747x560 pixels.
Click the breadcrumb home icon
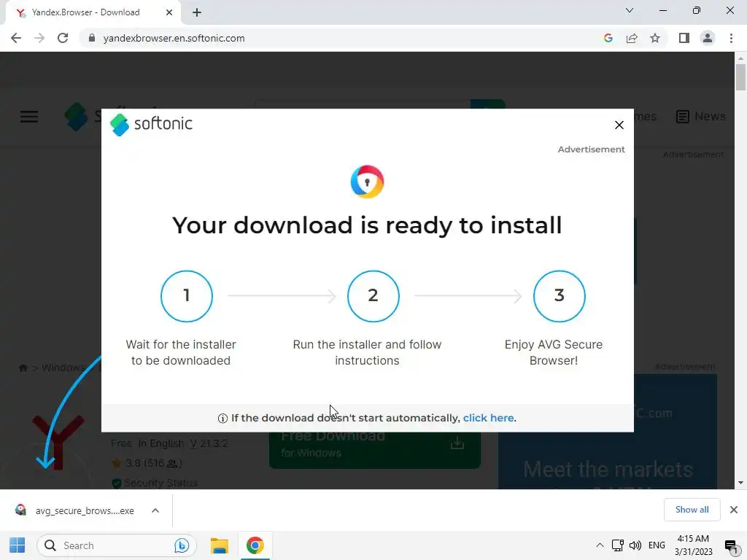point(23,367)
